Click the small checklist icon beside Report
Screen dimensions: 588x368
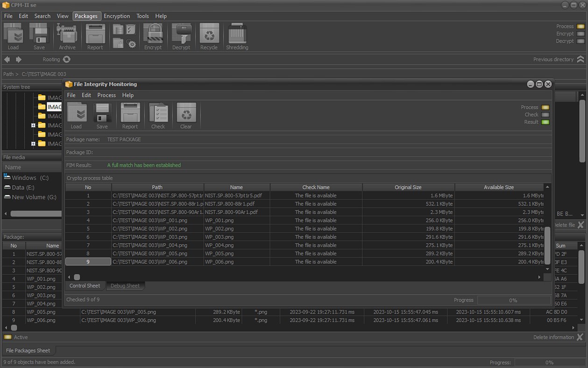(131, 30)
